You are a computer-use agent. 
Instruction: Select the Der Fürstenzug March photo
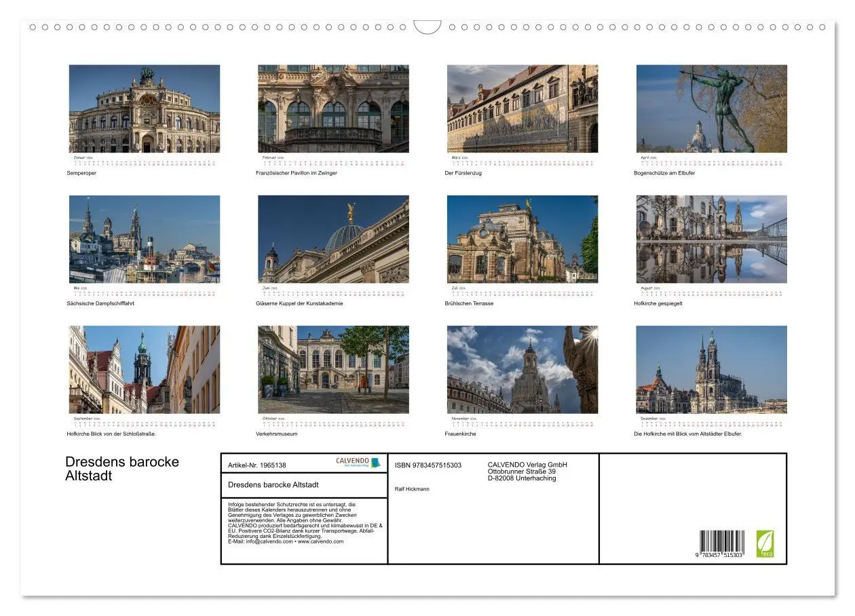coord(522,109)
